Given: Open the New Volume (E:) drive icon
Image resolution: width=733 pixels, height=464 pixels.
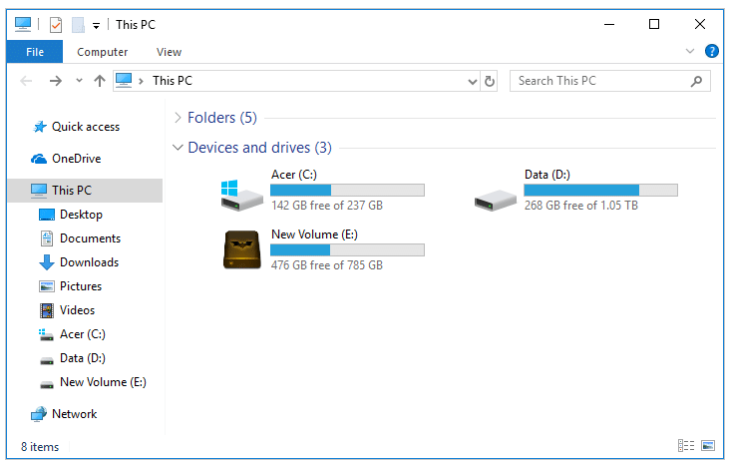Looking at the screenshot, I should point(241,250).
